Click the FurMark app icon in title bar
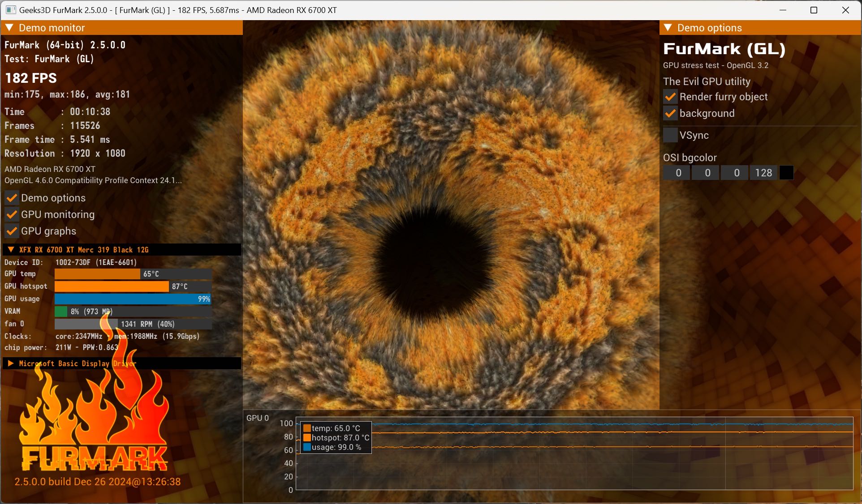Screen dimensions: 862x504 11,10
